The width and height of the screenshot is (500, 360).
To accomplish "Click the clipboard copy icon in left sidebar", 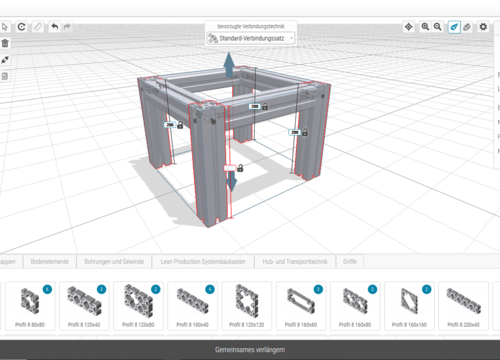I will [x=5, y=76].
